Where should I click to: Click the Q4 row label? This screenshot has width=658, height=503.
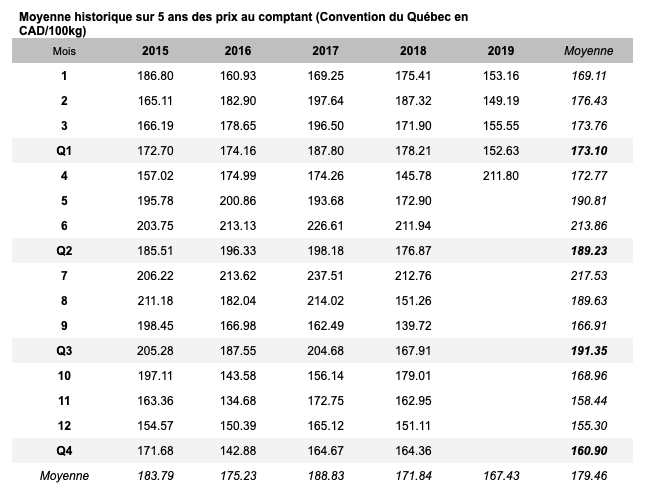64,450
